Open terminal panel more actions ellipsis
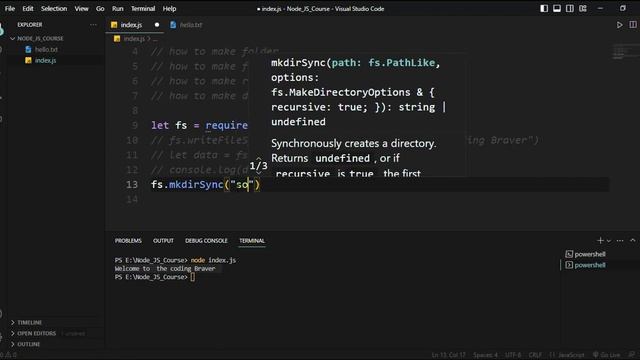The width and height of the screenshot is (640, 360). pos(620,241)
